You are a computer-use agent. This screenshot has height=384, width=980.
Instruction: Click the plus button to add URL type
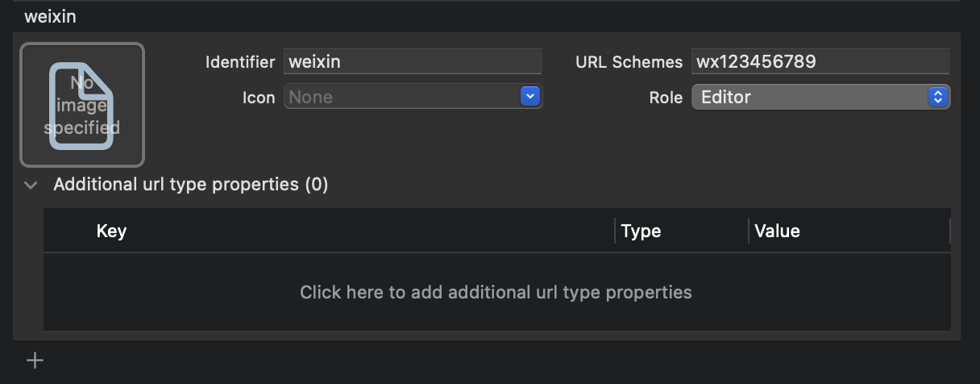coord(35,361)
